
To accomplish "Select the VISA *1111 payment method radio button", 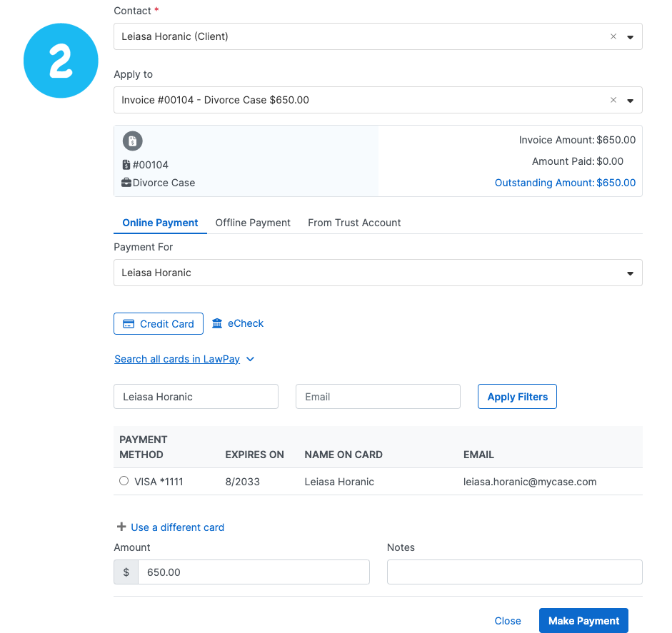I will tap(124, 480).
